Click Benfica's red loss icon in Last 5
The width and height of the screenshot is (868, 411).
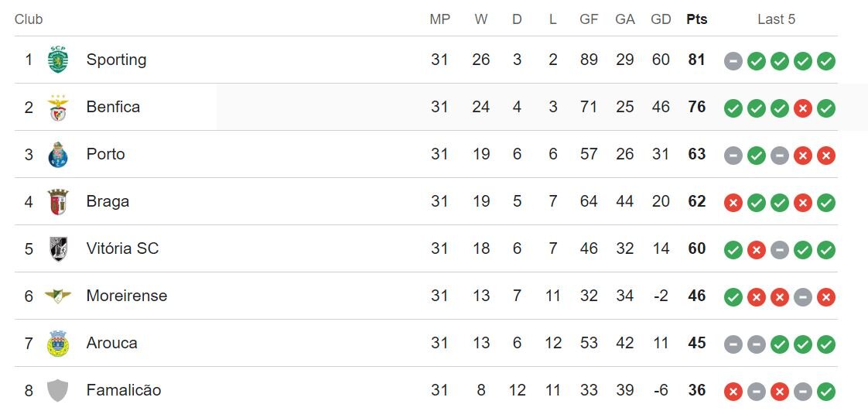(803, 108)
